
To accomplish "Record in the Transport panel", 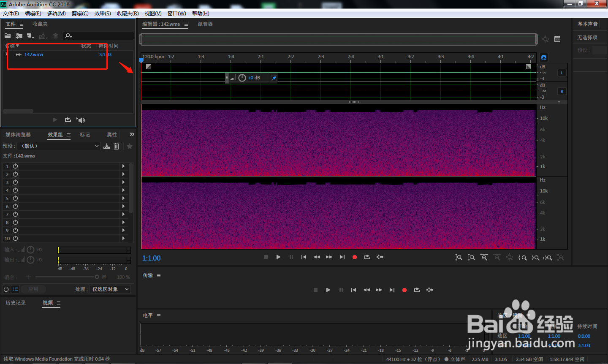I will pos(404,290).
